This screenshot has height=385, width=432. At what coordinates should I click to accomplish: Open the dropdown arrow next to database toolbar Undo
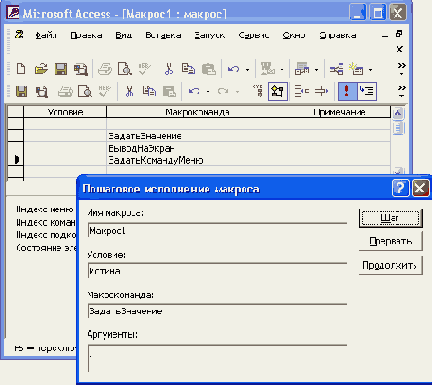247,70
